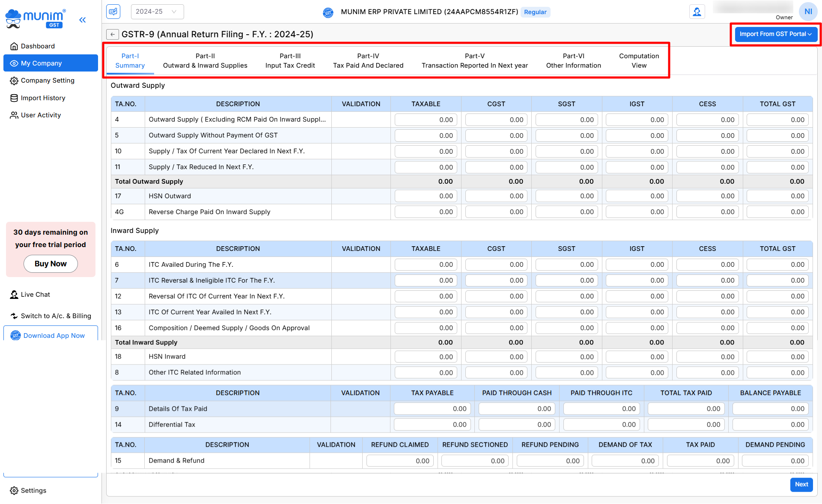Click the Buy Now button
Viewport: 822px width, 504px height.
(x=51, y=264)
